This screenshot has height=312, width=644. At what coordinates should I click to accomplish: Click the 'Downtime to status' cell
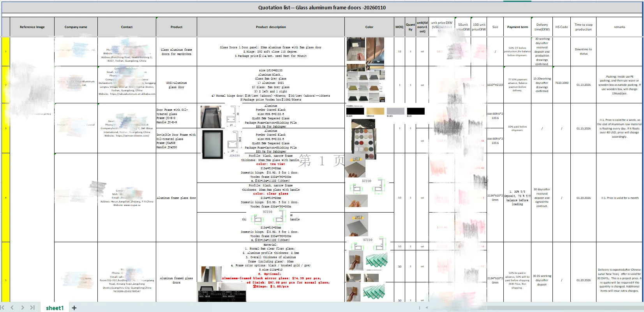coord(583,51)
